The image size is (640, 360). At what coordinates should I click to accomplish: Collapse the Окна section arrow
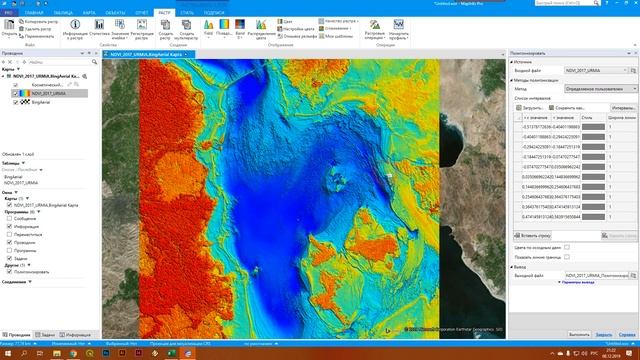(16, 193)
